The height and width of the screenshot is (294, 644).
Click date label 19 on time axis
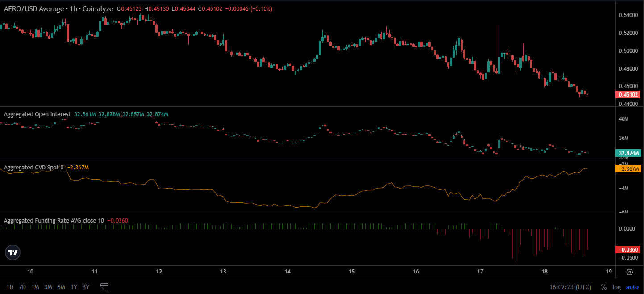[609, 272]
